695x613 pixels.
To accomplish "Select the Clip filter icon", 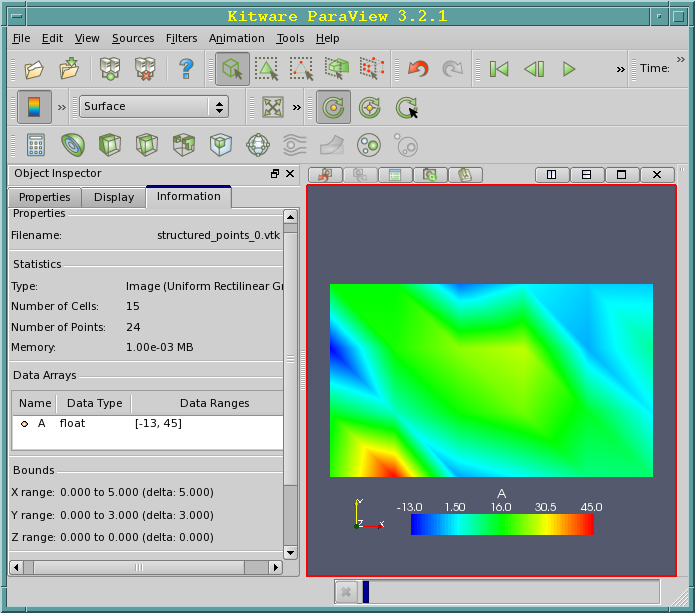I will click(x=110, y=145).
